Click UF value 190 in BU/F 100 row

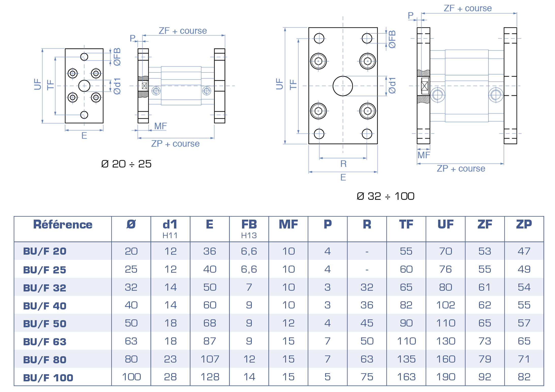(446, 377)
